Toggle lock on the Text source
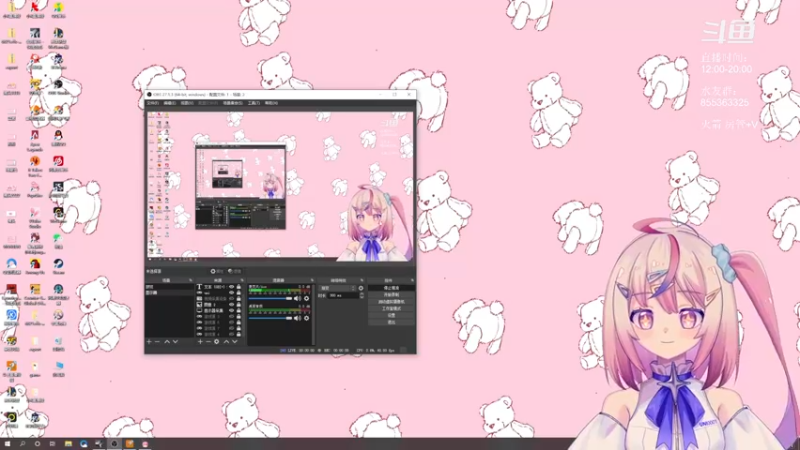This screenshot has height=450, width=800. 239,287
